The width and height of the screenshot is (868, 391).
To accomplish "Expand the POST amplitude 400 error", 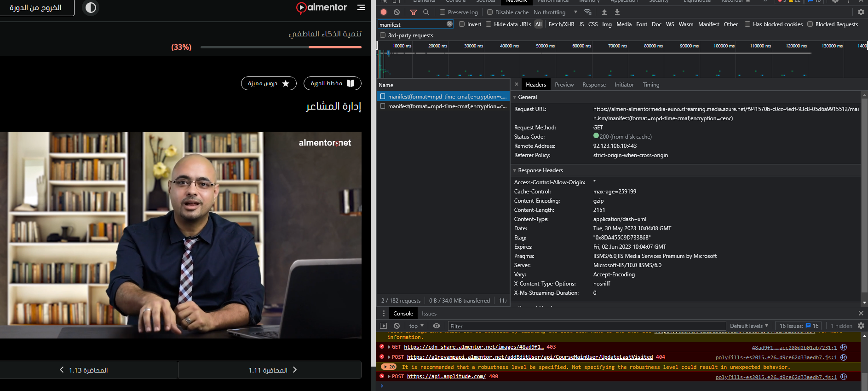I will pyautogui.click(x=389, y=377).
